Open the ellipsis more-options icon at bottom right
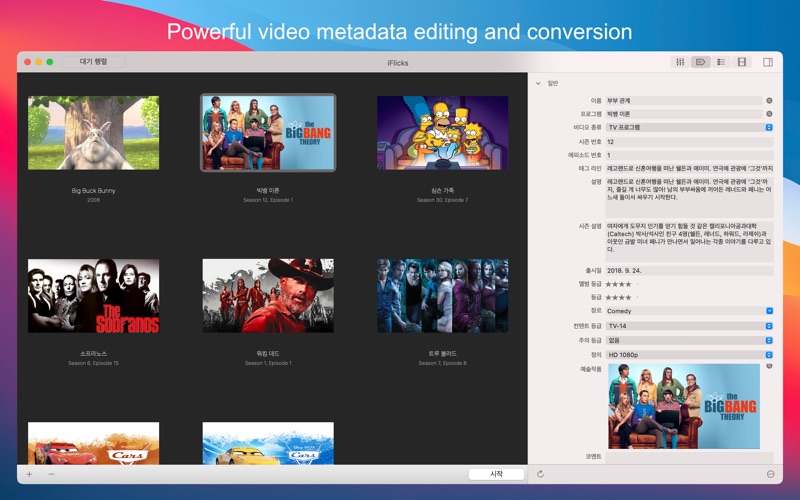Image resolution: width=800 pixels, height=500 pixels. click(x=770, y=474)
